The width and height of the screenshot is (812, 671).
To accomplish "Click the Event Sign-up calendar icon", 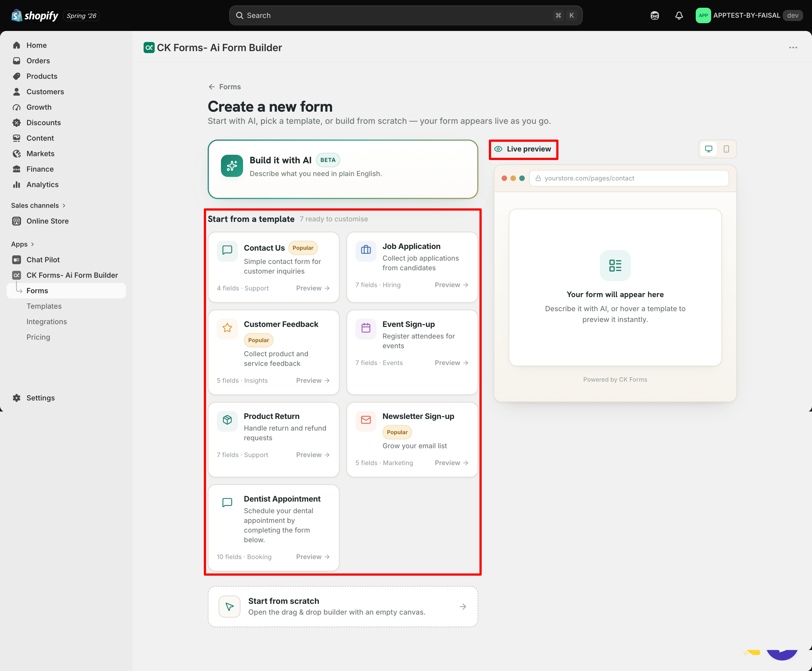I will [x=366, y=328].
